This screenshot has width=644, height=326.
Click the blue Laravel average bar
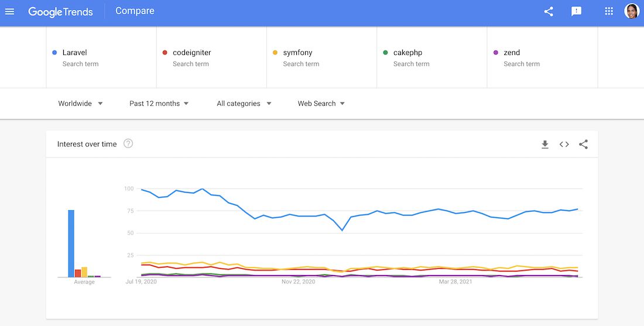(71, 243)
